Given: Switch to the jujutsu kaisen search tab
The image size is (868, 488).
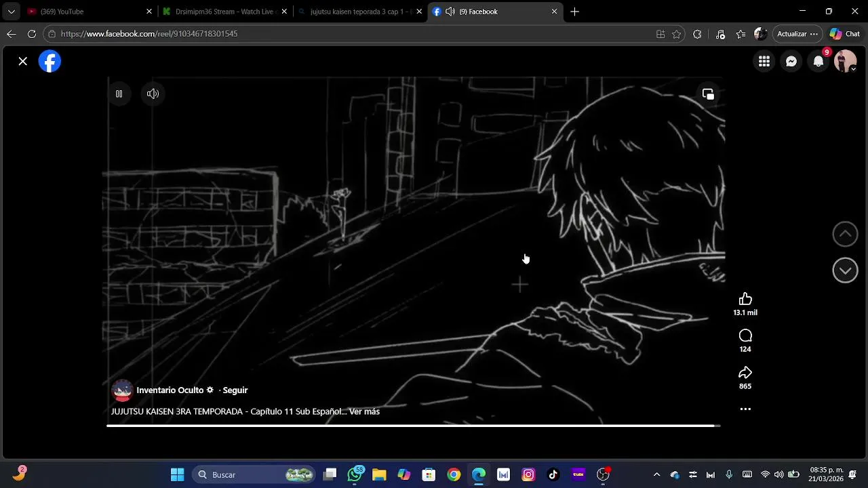Looking at the screenshot, I should tap(361, 12).
